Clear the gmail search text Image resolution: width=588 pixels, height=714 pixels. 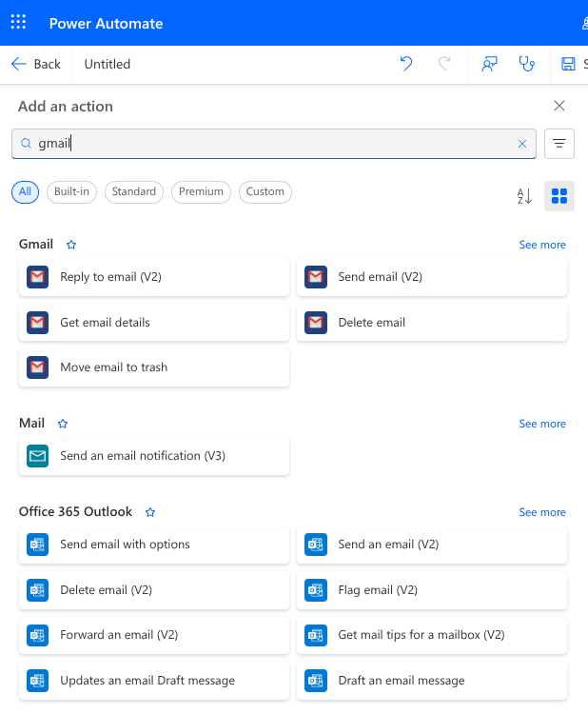point(522,144)
